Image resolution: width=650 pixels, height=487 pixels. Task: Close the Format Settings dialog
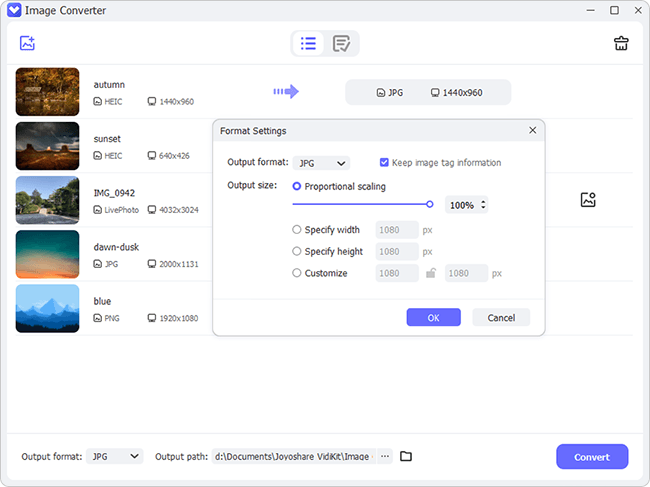click(x=532, y=131)
